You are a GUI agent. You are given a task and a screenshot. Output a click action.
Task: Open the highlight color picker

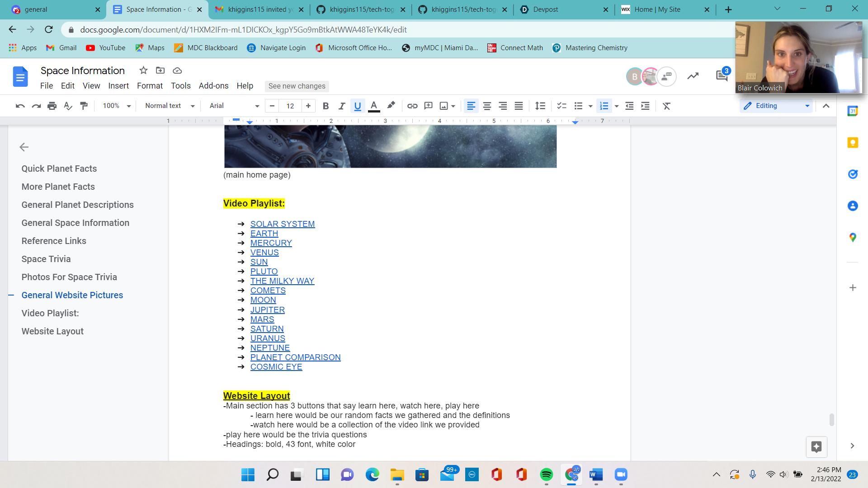click(x=391, y=106)
